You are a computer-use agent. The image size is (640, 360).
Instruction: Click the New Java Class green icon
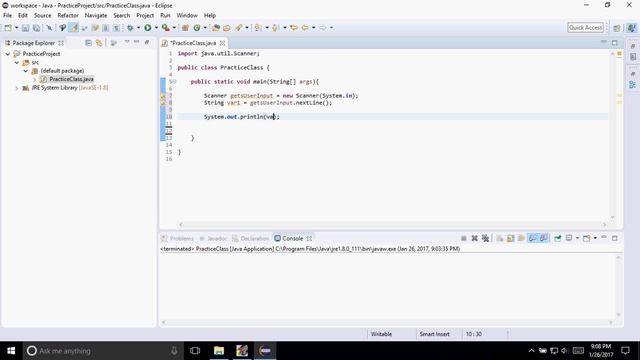[x=197, y=28]
